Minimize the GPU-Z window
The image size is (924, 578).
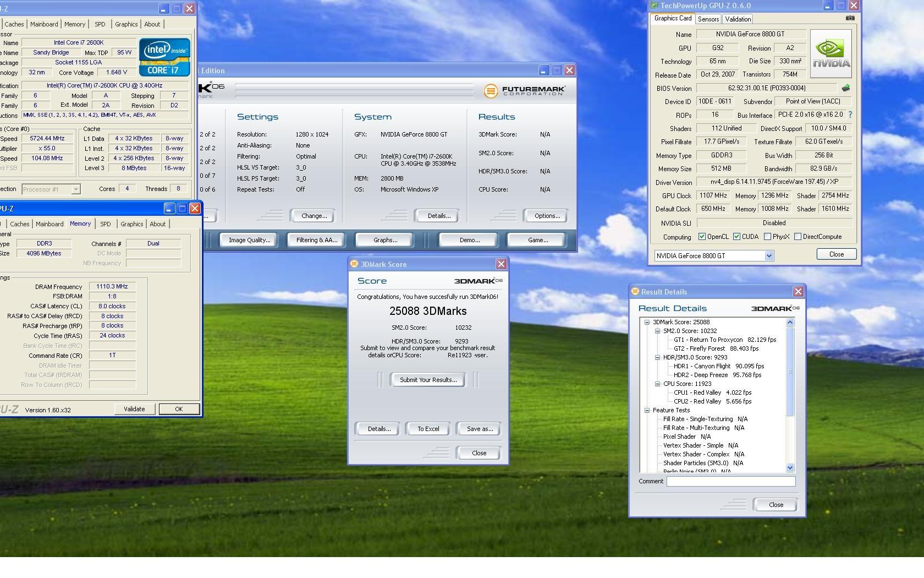[x=828, y=6]
